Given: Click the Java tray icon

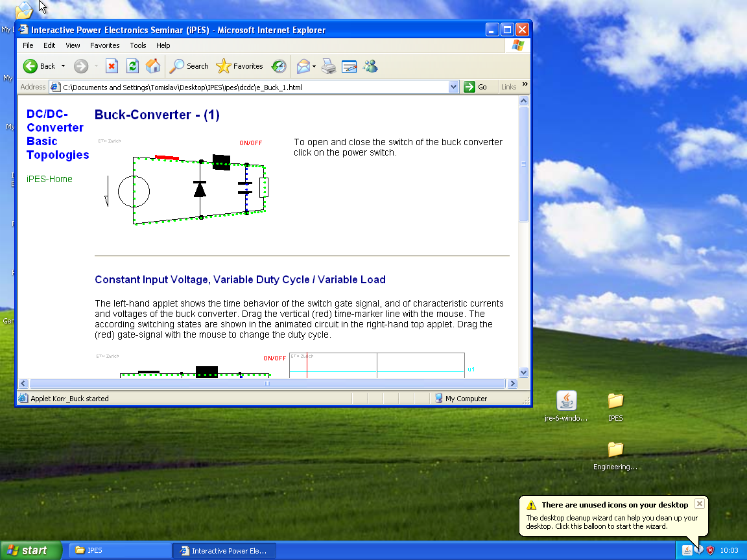Looking at the screenshot, I should click(x=687, y=550).
